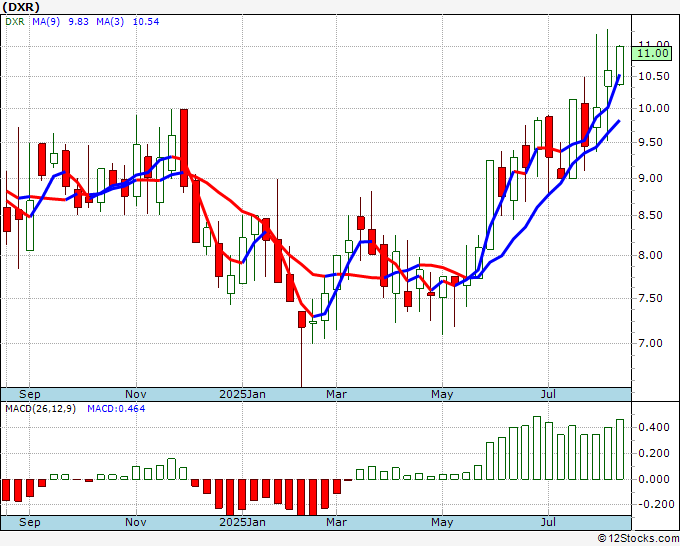Image resolution: width=680 pixels, height=546 pixels.
Task: Select the green DXR legend label
Action: click(x=15, y=21)
